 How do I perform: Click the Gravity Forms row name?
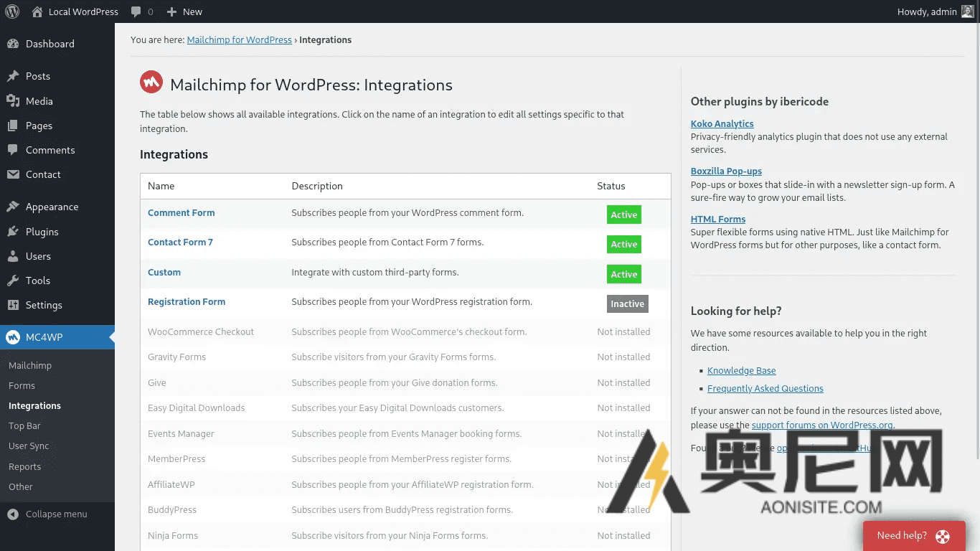point(176,357)
